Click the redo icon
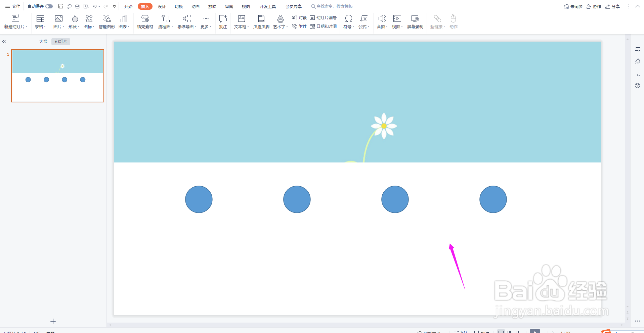 (x=106, y=6)
